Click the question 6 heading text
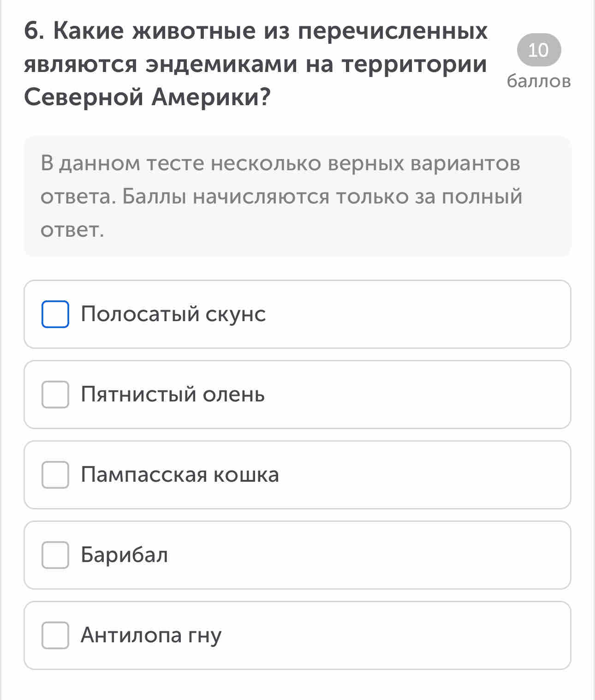Screen dimensions: 595x700 pos(256,64)
